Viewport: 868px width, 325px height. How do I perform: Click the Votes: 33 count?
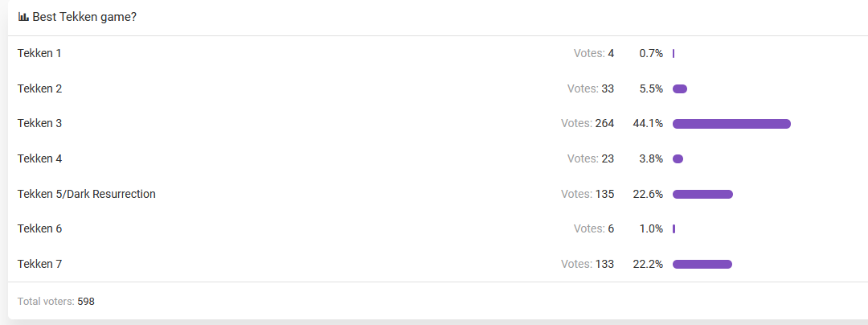591,88
